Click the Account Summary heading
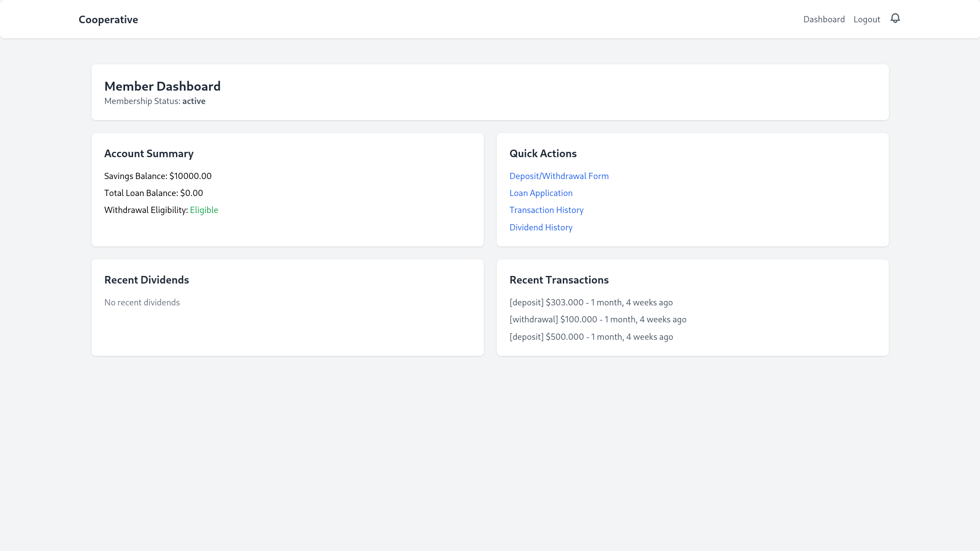 pos(149,154)
